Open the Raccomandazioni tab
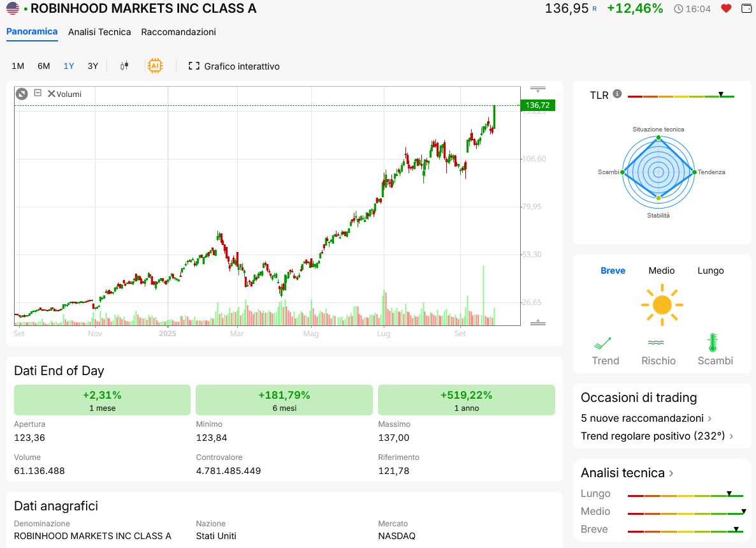 tap(178, 32)
